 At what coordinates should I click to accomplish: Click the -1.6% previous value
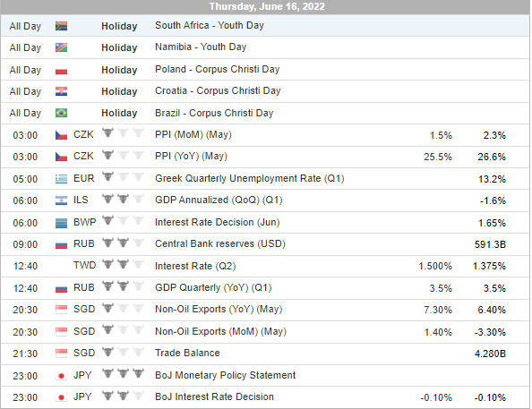click(493, 200)
